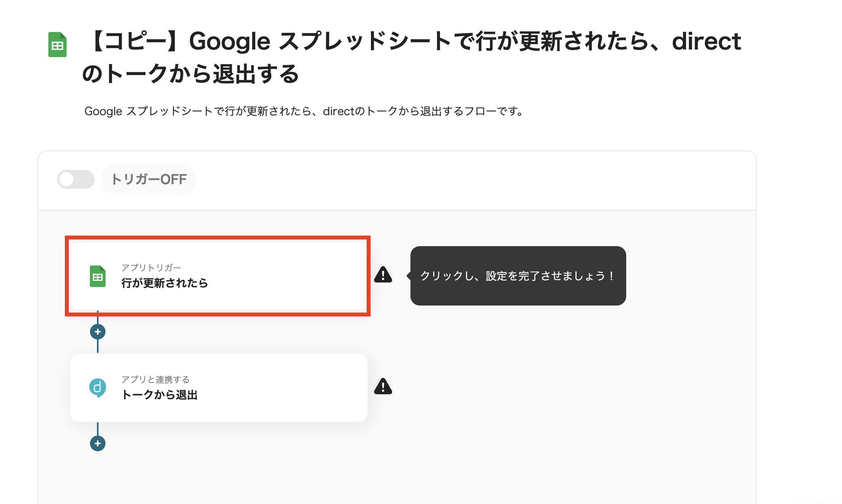Click the connector line between the two cards
Screen dimensions: 842x504
click(x=98, y=347)
